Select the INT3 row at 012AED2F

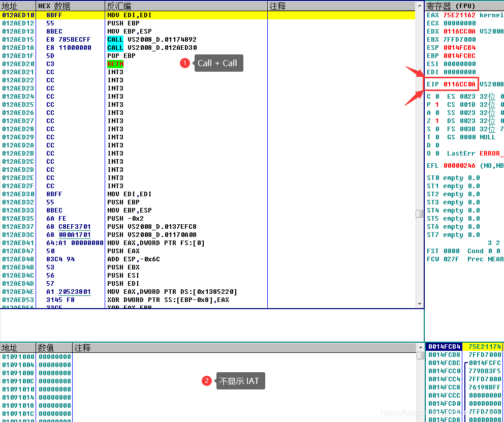208,186
